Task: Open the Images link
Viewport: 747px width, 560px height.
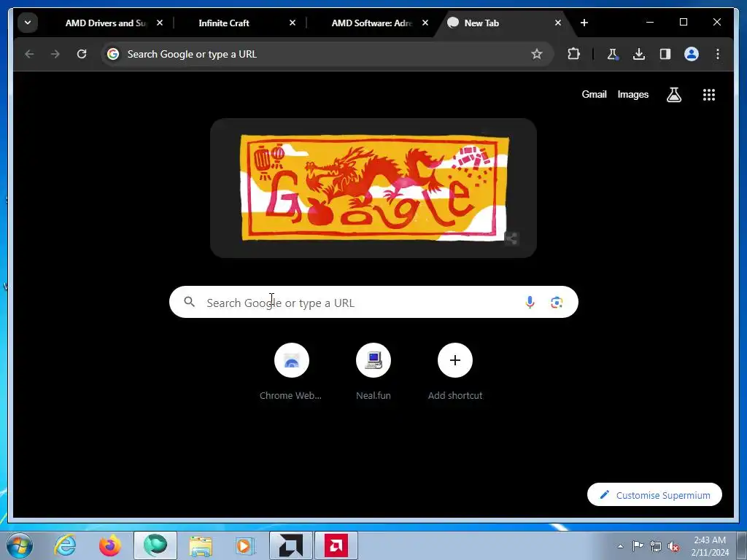Action: pyautogui.click(x=632, y=94)
